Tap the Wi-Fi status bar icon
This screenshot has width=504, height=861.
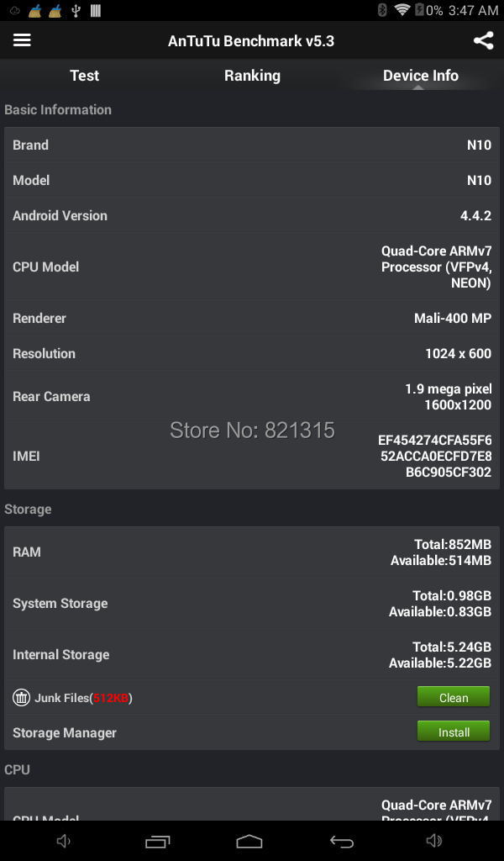coord(402,10)
